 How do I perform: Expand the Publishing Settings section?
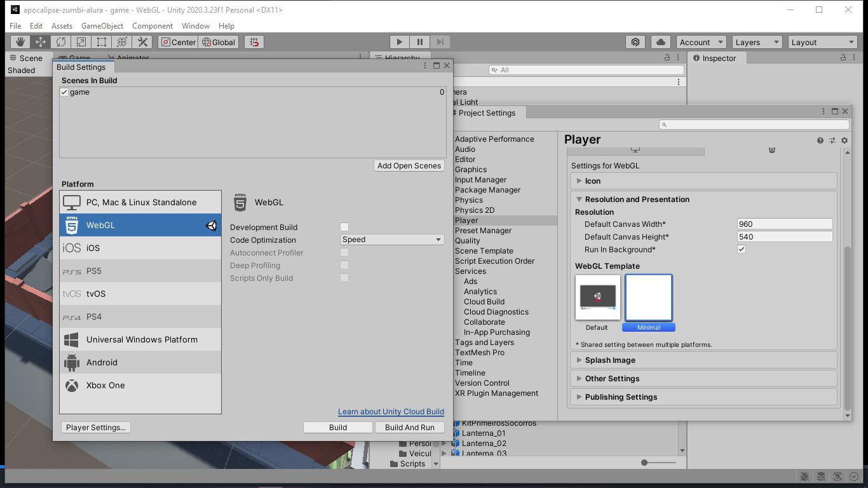(703, 397)
